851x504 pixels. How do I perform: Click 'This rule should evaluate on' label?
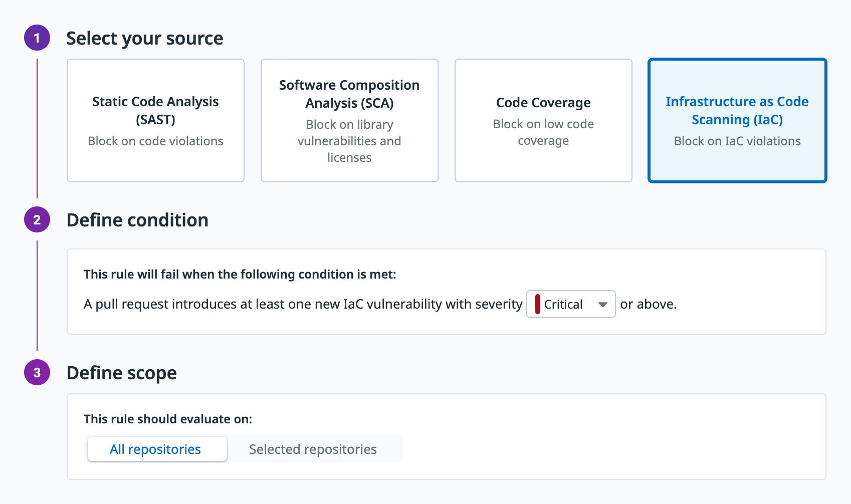168,419
